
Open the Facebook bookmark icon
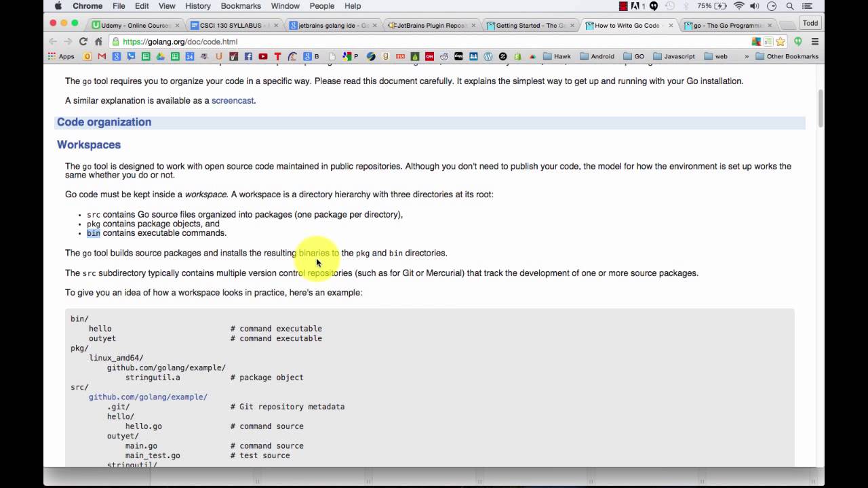pos(248,56)
